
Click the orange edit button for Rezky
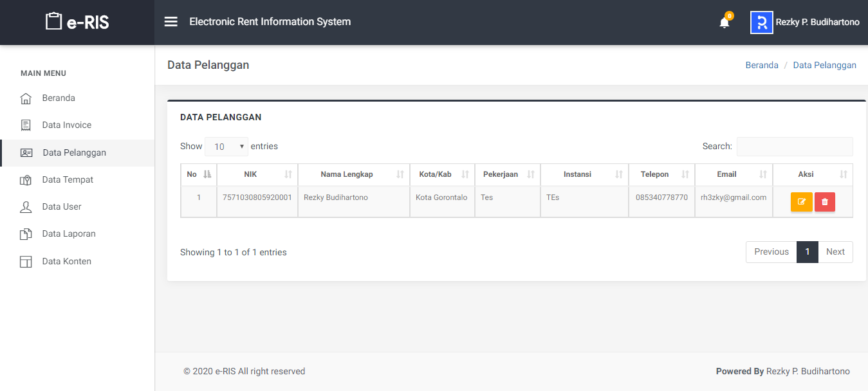click(x=801, y=202)
